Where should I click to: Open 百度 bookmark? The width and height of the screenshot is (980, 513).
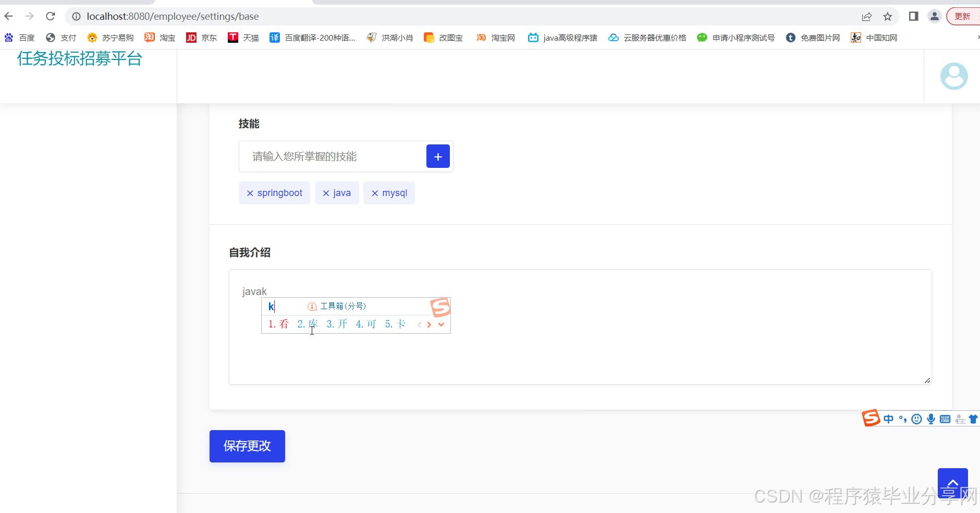pos(20,38)
